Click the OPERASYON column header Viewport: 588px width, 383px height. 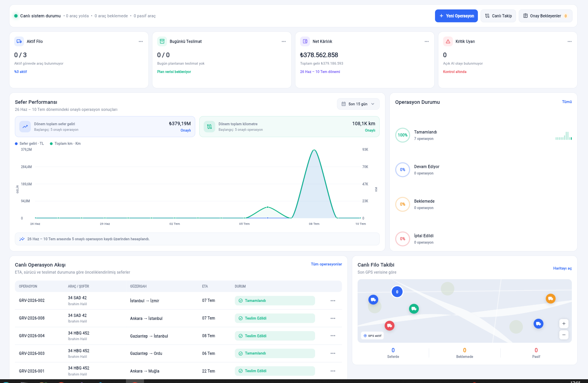(28, 286)
